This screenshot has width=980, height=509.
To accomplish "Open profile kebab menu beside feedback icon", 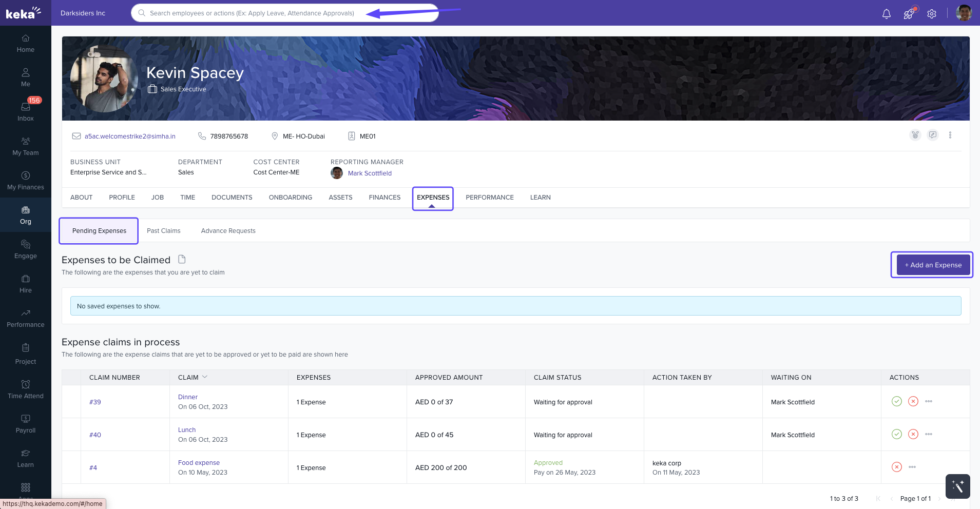I will coord(950,135).
